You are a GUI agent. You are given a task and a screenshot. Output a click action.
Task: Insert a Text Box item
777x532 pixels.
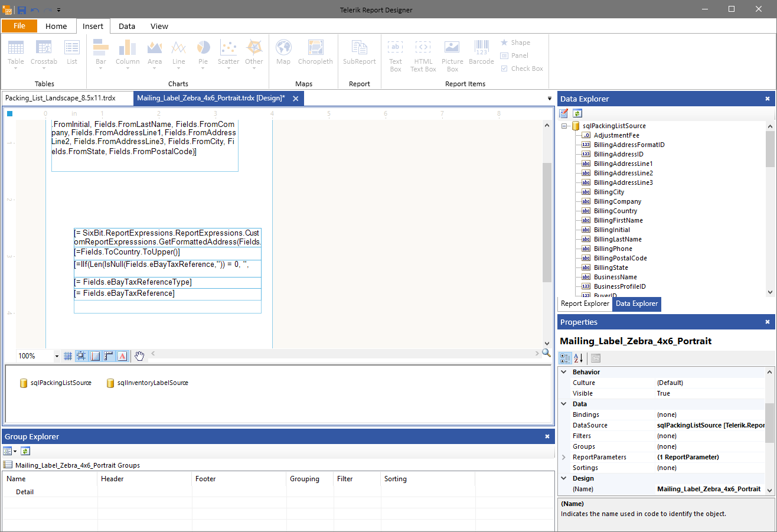coord(396,56)
